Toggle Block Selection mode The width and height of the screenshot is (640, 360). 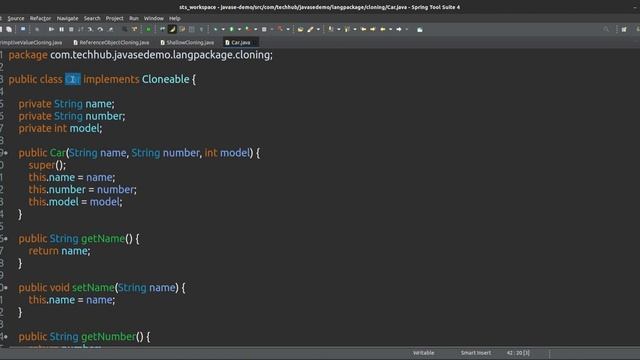pyautogui.click(x=191, y=29)
